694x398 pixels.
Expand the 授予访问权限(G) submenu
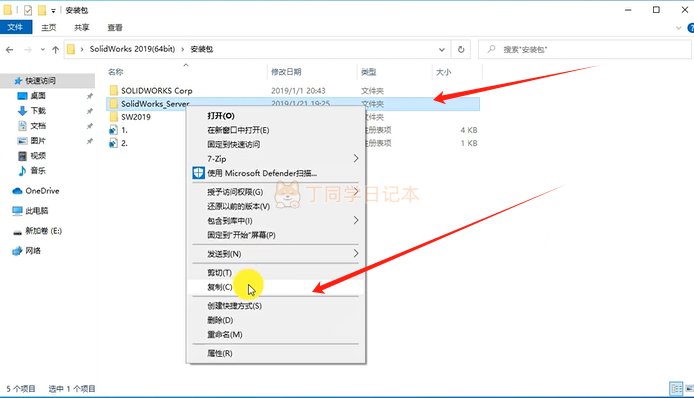(276, 192)
